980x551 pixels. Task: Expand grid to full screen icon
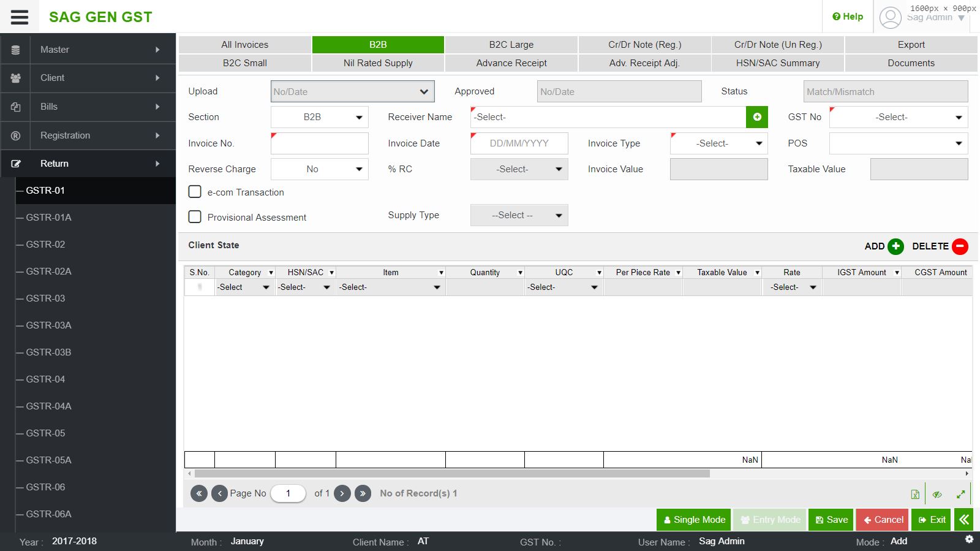tap(960, 495)
